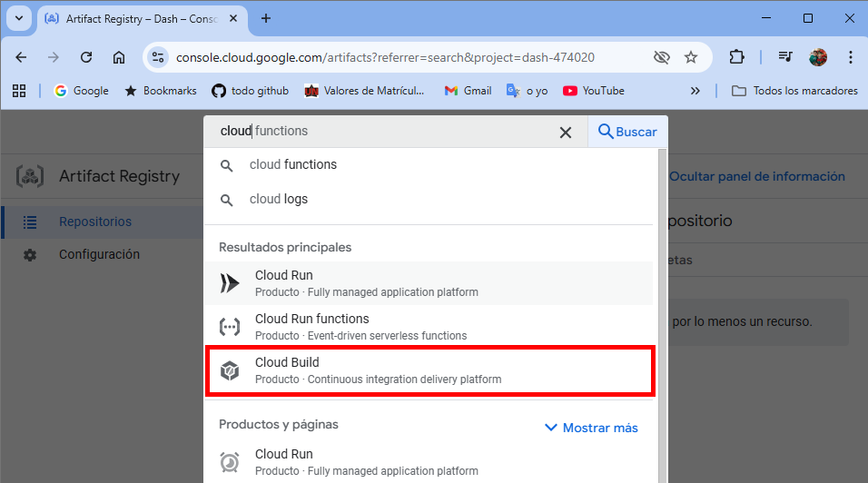
Task: View site information icon in address bar
Action: click(158, 57)
